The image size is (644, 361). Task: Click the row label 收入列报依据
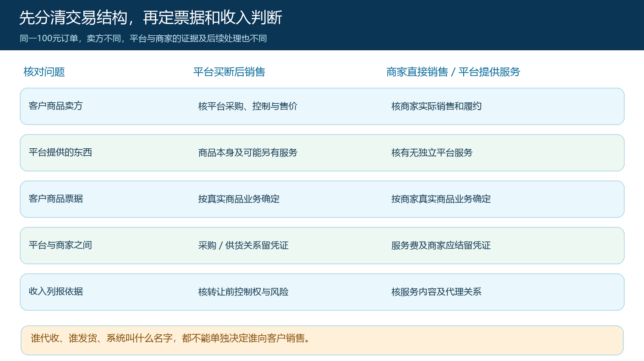56,291
